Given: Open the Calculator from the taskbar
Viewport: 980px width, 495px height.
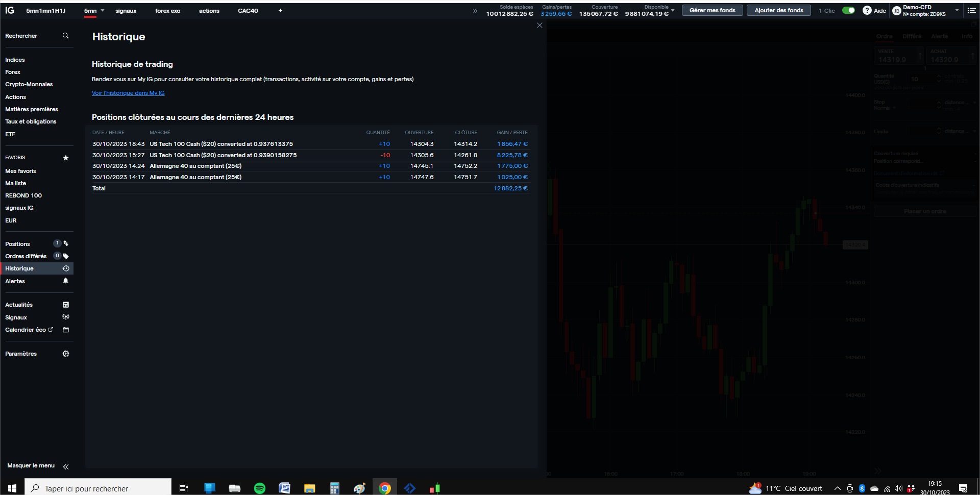Looking at the screenshot, I should pyautogui.click(x=334, y=488).
